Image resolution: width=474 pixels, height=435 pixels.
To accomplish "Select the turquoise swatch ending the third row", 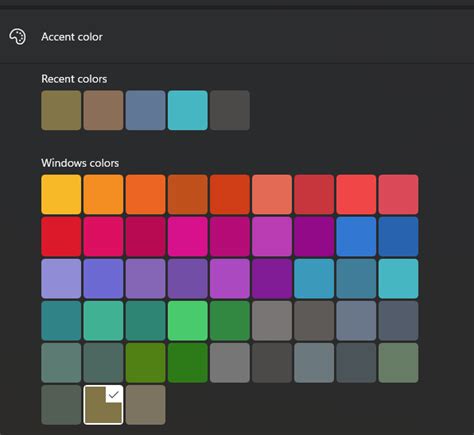I will [398, 279].
